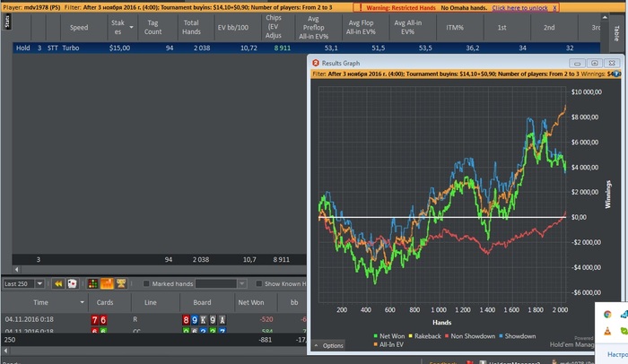Sort by ITM% column header

tap(455, 27)
